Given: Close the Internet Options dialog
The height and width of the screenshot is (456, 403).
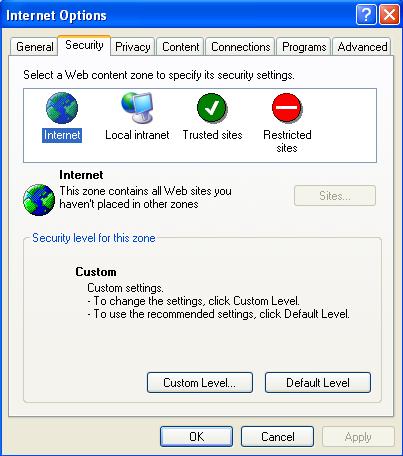Looking at the screenshot, I should (389, 15).
